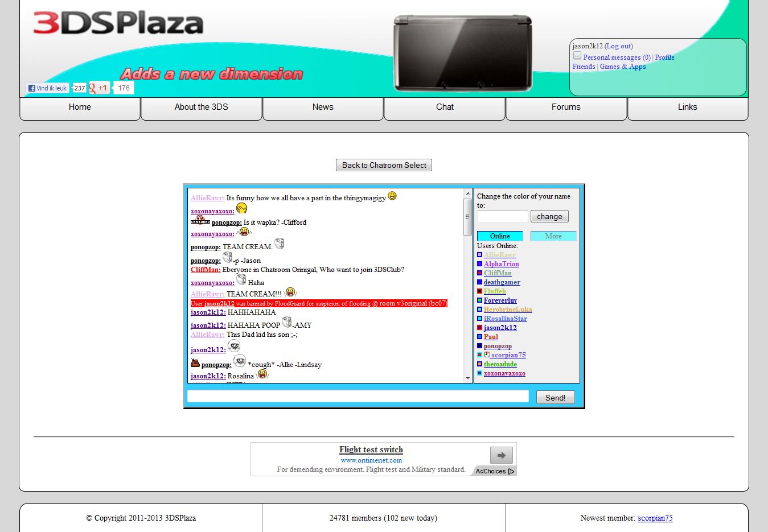Viewport: 768px width, 532px height.
Task: Click the Facebook 'Vind ik leuk' like button
Action: click(48, 88)
